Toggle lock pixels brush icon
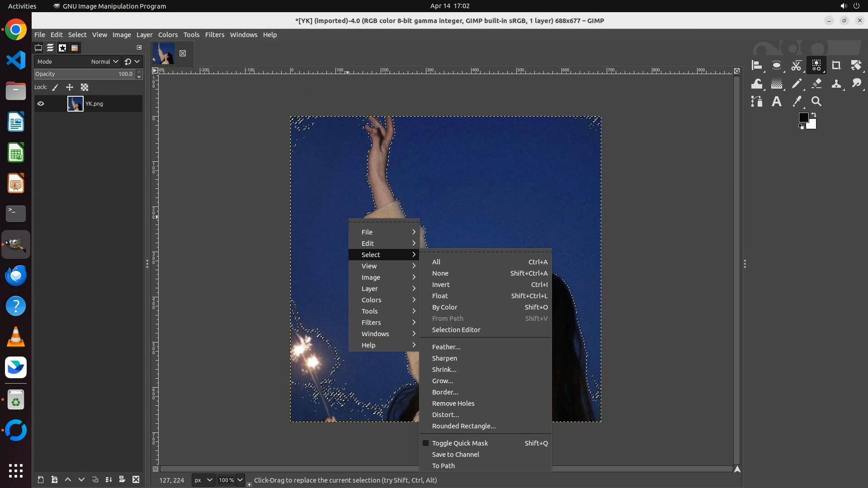The width and height of the screenshot is (868, 488). click(55, 88)
